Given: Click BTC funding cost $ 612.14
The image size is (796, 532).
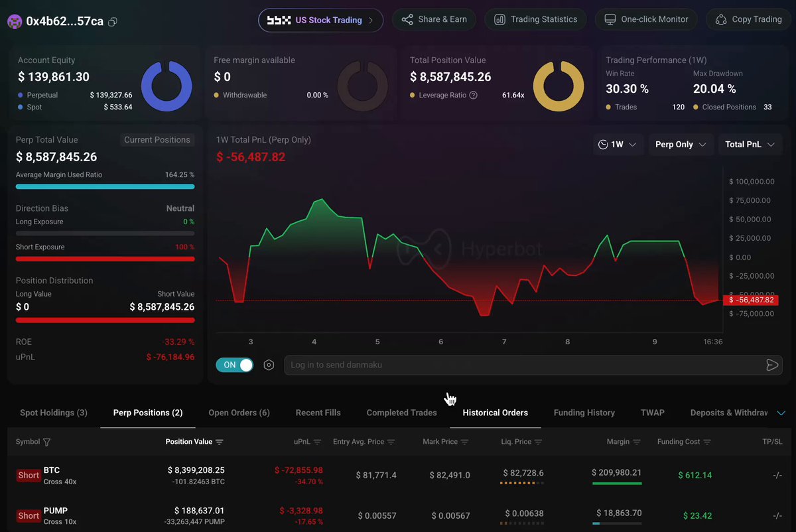Looking at the screenshot, I should (x=695, y=475).
